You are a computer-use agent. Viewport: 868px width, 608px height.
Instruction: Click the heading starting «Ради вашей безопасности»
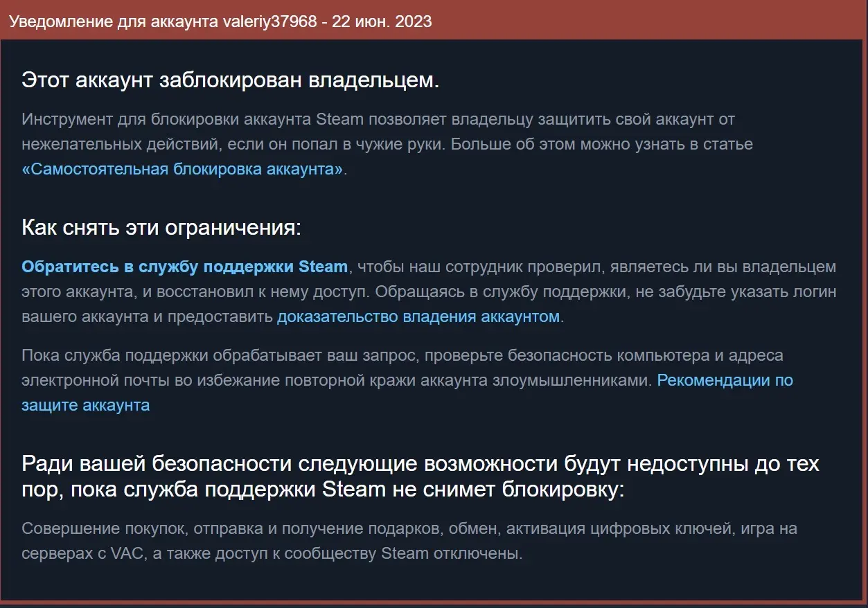point(420,476)
